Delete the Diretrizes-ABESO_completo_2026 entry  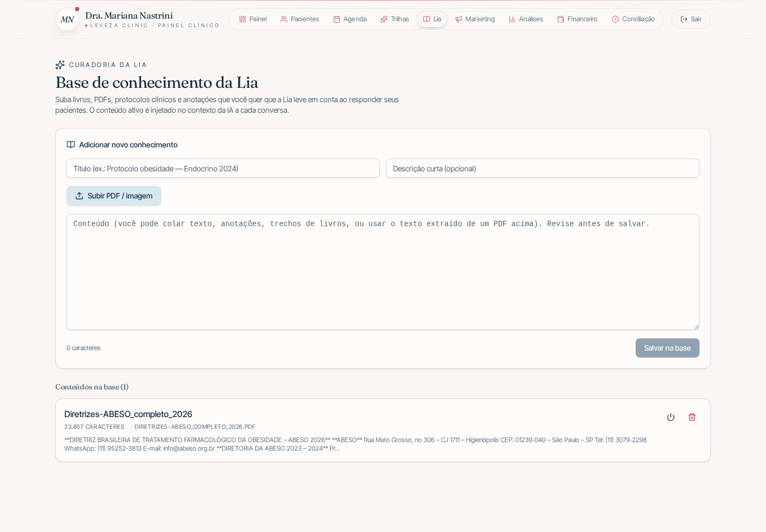tap(692, 417)
